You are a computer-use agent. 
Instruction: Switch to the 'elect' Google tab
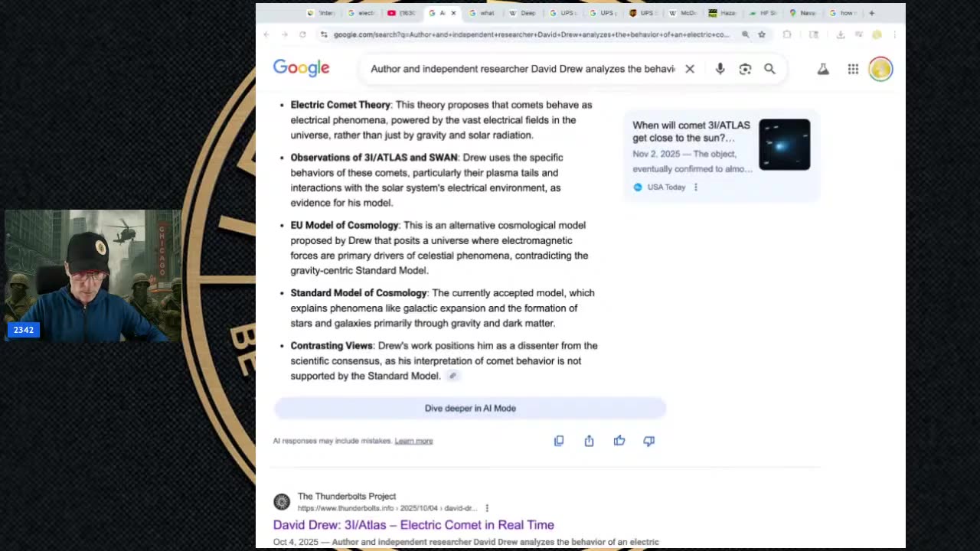[361, 13]
